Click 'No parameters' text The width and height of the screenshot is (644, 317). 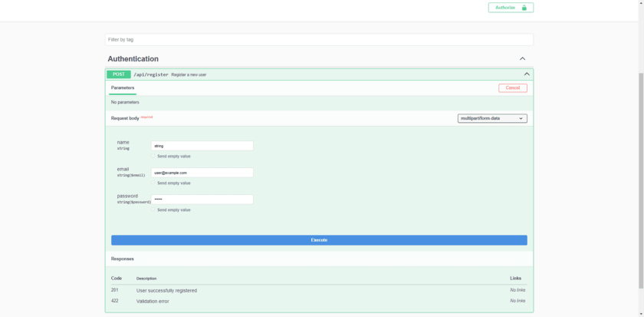point(125,102)
